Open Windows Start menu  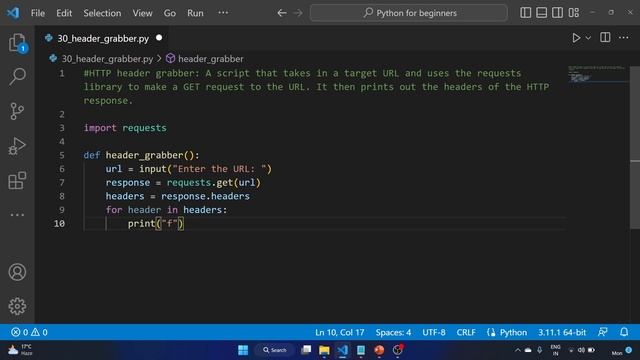[x=243, y=350]
